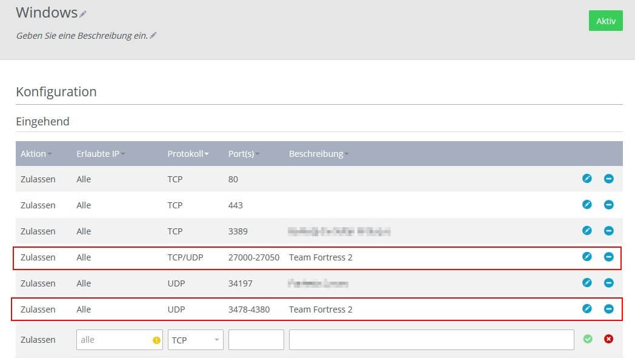Sort by the Port(s) column header
This screenshot has height=364, width=635.
(x=244, y=154)
